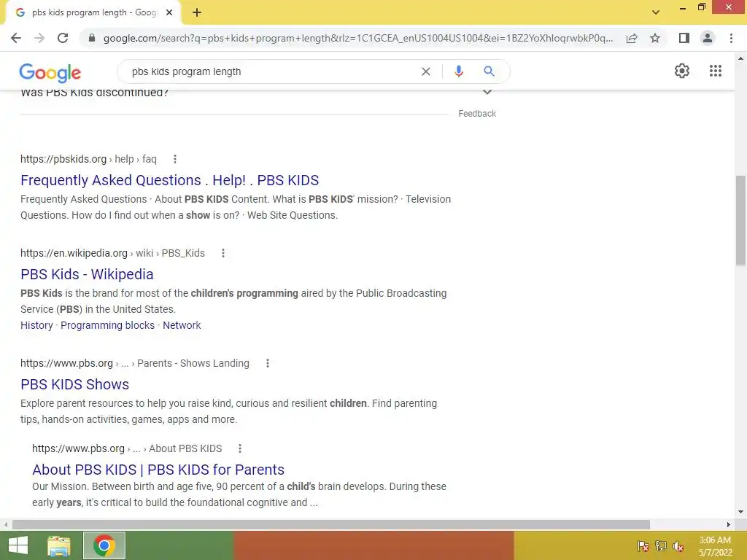Open a new browser tab
The image size is (747, 560).
click(197, 12)
